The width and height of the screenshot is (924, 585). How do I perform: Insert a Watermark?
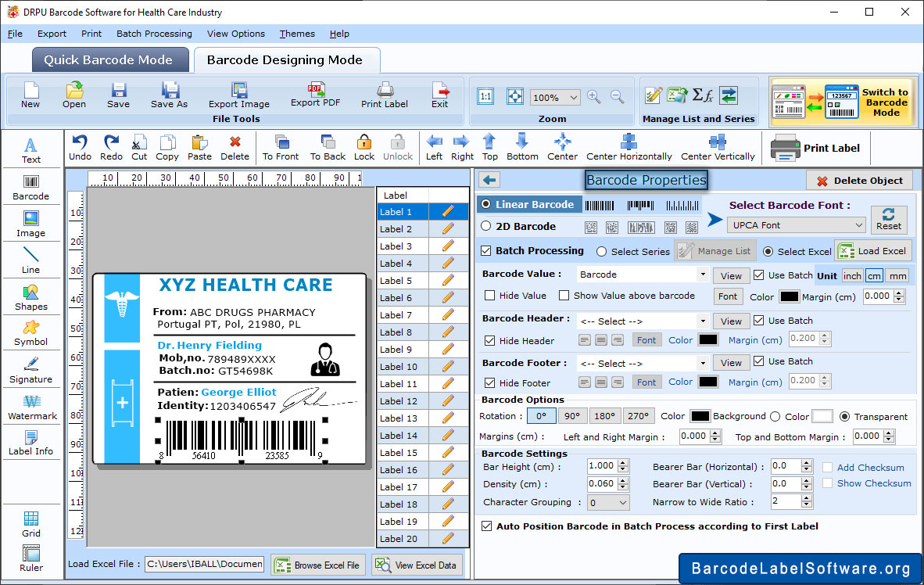tap(32, 407)
